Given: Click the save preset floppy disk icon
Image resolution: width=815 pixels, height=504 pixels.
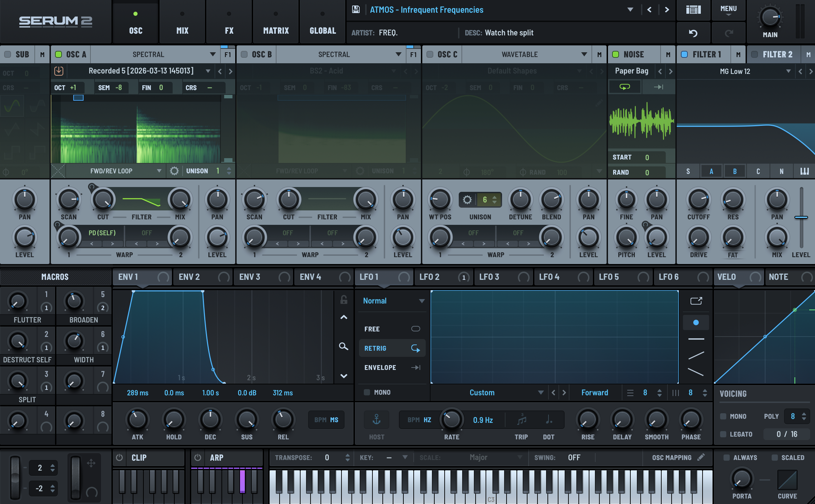Looking at the screenshot, I should 356,10.
